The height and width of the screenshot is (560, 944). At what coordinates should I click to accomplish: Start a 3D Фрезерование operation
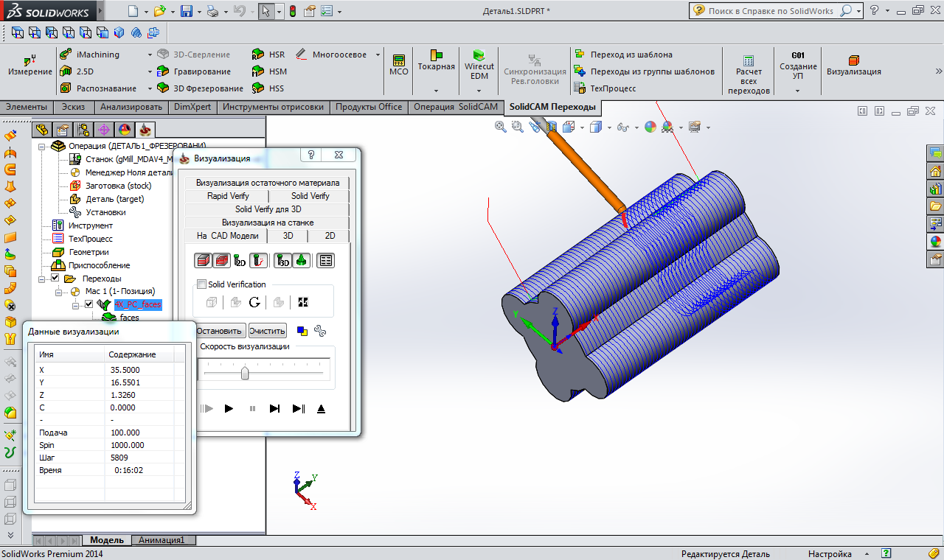click(x=200, y=88)
